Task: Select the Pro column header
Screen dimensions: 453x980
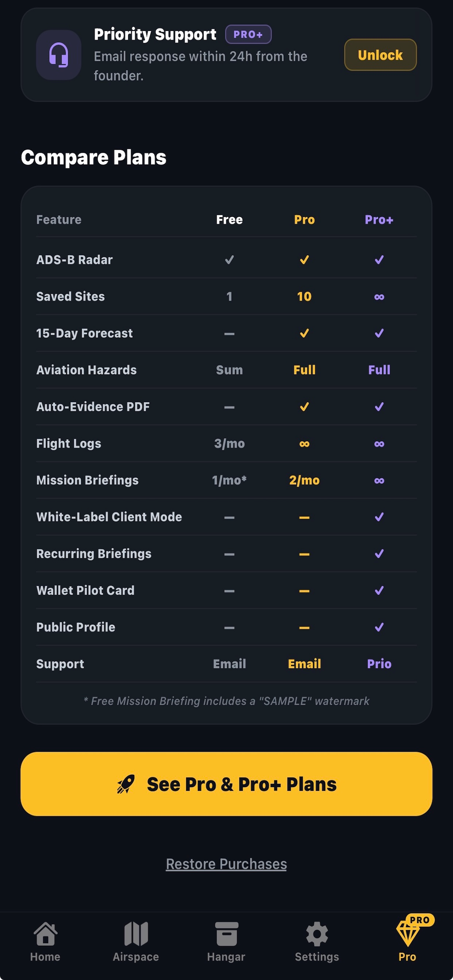Action: pyautogui.click(x=304, y=219)
